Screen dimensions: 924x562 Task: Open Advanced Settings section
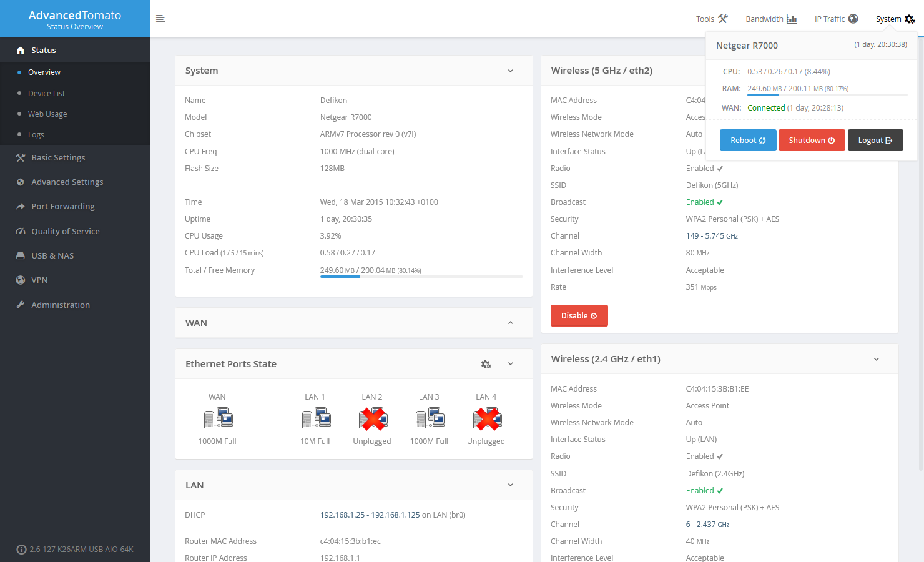(x=75, y=182)
